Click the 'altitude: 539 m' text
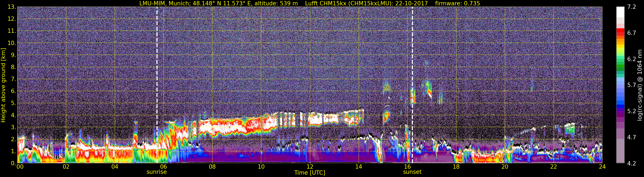Image resolution: width=644 pixels, height=177 pixels. (276, 3)
